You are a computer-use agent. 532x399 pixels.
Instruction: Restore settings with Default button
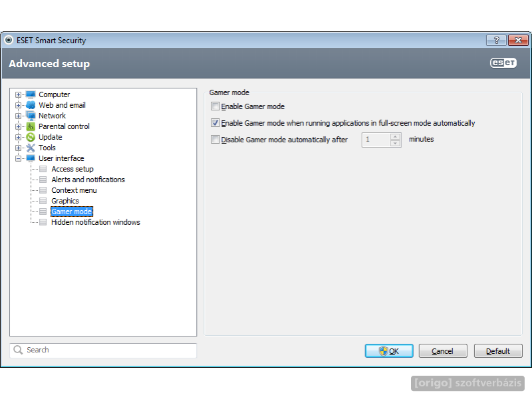tap(498, 351)
